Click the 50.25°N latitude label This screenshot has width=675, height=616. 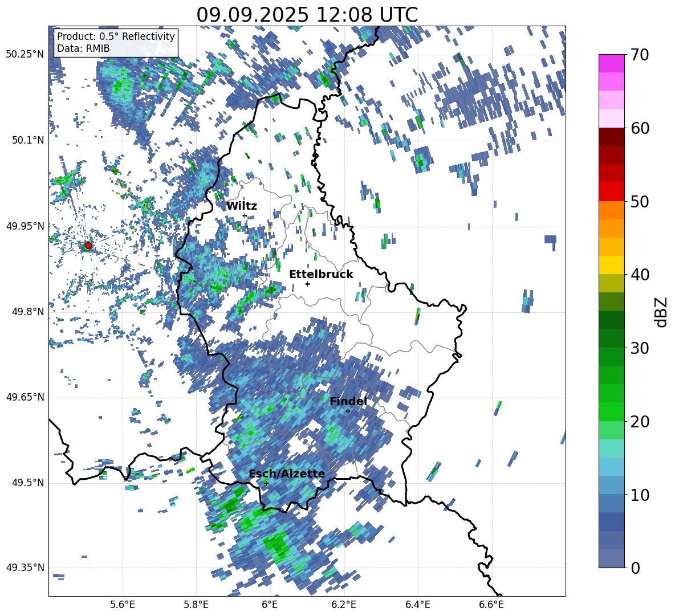25,55
